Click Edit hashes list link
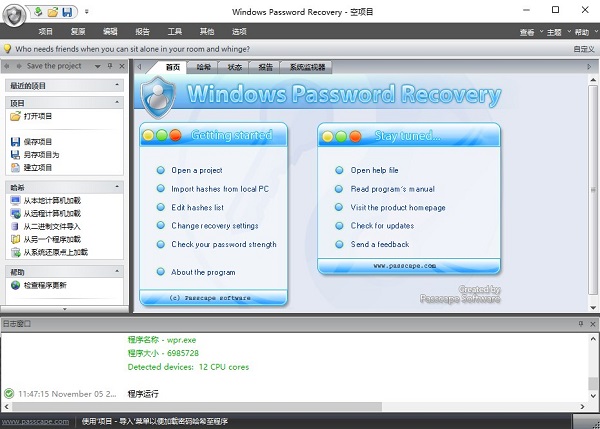The height and width of the screenshot is (429, 600). point(197,207)
